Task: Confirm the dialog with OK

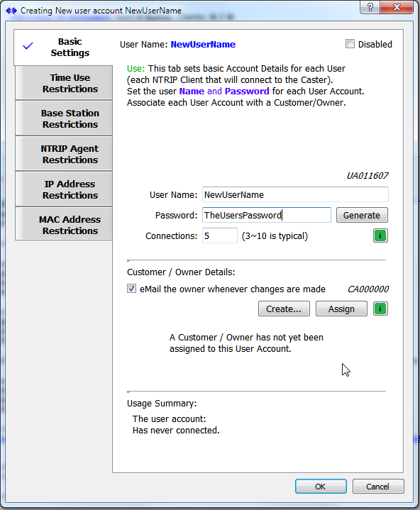Action: pos(321,487)
